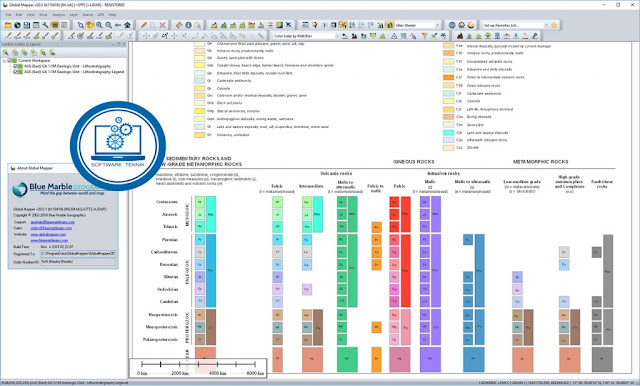This screenshot has width=640, height=386.
Task: Select the Zoom tool with rectangle magnifier
Action: (80, 25)
